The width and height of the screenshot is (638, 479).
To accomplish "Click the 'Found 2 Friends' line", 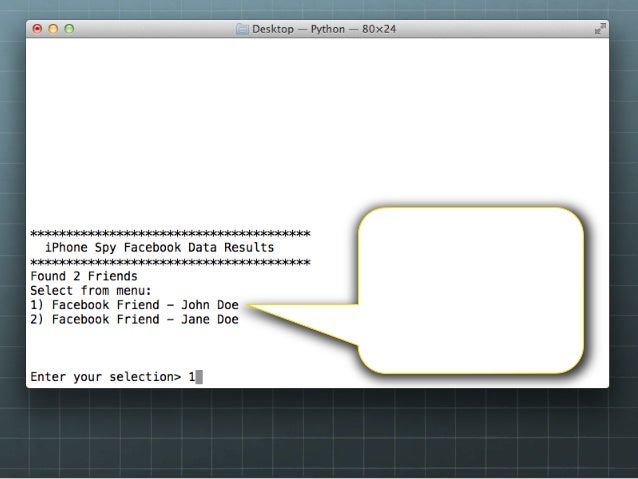I will 84,276.
